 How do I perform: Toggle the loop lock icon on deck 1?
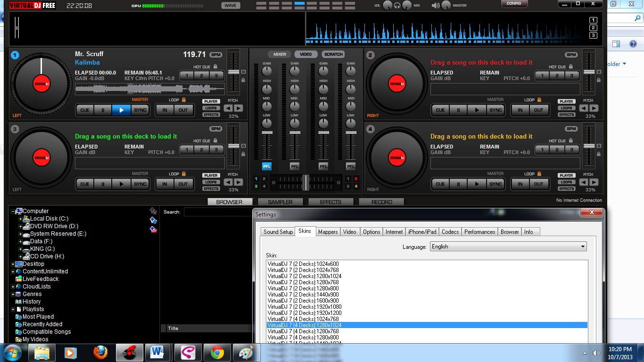pos(183,100)
